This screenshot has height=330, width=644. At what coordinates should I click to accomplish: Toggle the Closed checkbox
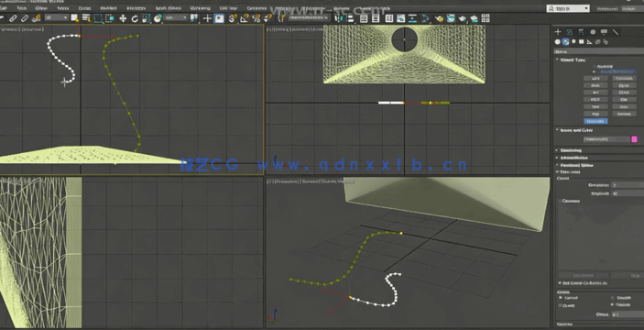coord(561,306)
